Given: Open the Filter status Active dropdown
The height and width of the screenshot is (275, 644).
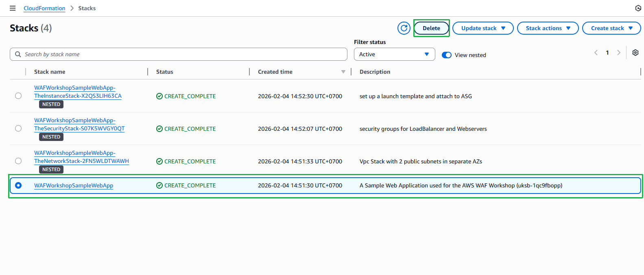Looking at the screenshot, I should click(x=395, y=54).
